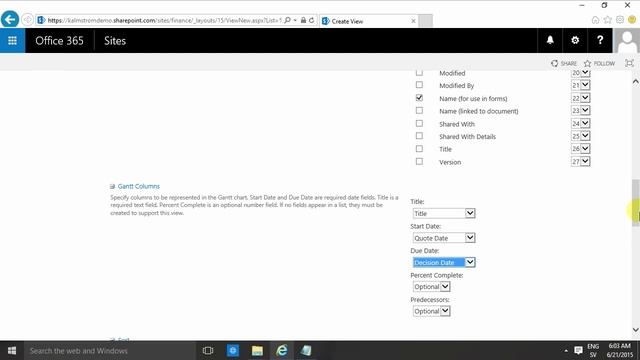
Task: Open Internet Explorer taskbar icon
Action: (x=282, y=351)
